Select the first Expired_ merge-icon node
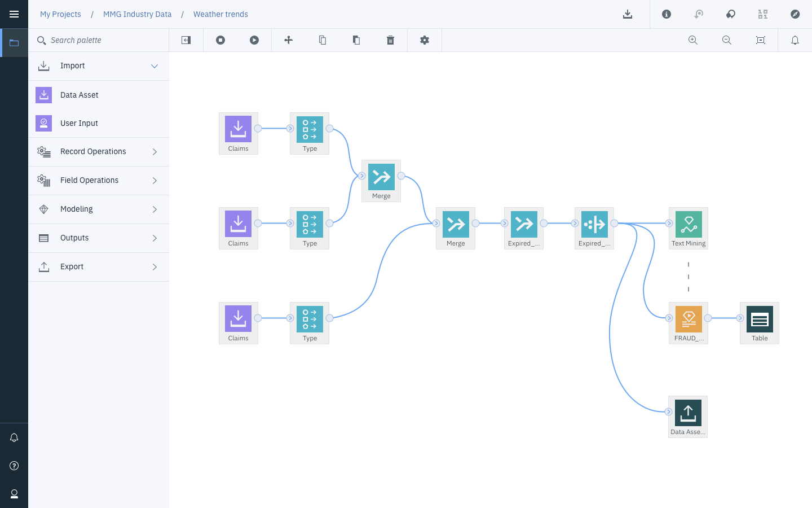812x508 pixels. [524, 228]
